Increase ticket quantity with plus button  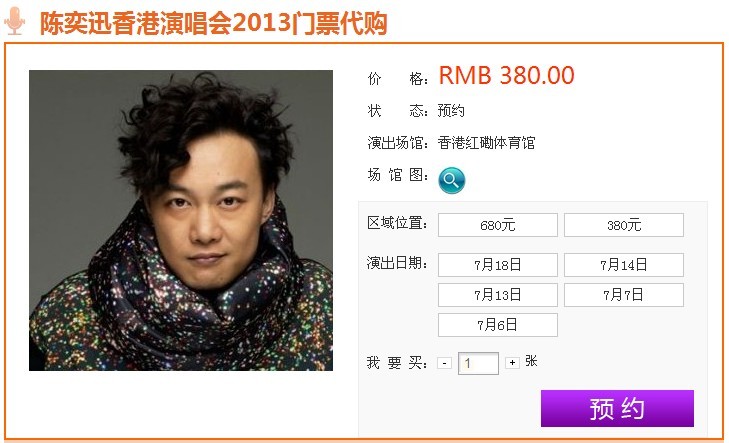[x=512, y=363]
